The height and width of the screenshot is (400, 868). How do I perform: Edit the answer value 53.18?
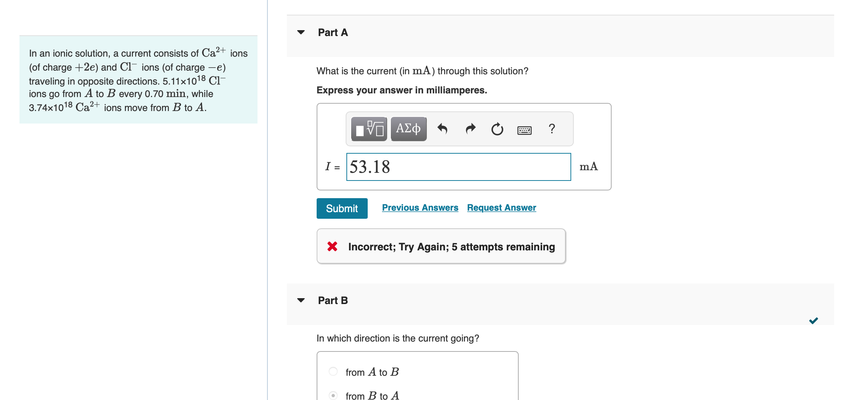(458, 167)
